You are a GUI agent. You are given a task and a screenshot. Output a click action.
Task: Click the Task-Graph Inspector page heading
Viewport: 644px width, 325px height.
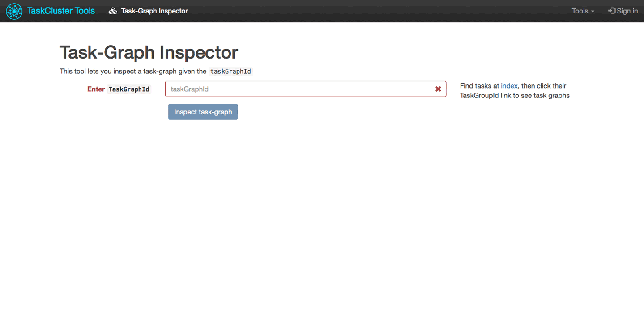coord(149,52)
